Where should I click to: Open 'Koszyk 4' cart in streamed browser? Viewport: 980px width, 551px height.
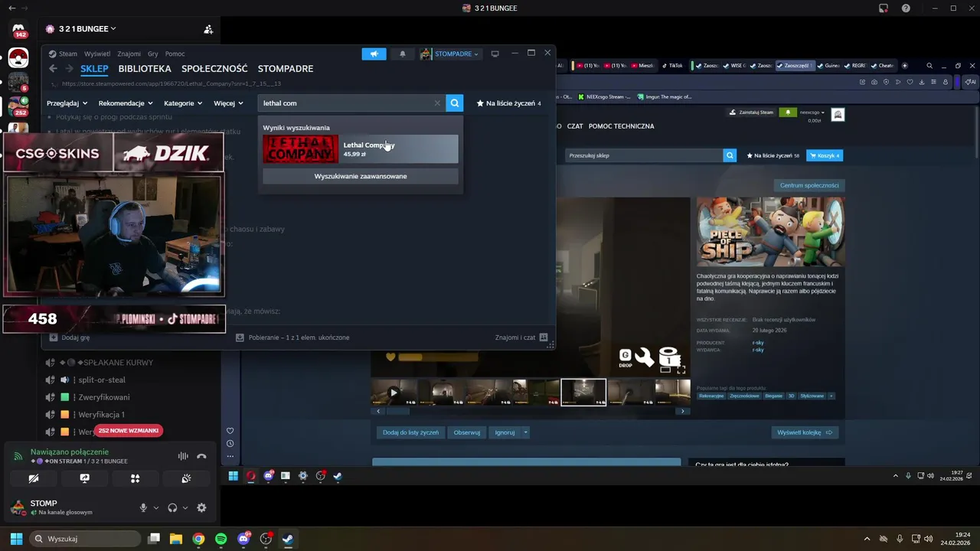tap(825, 155)
